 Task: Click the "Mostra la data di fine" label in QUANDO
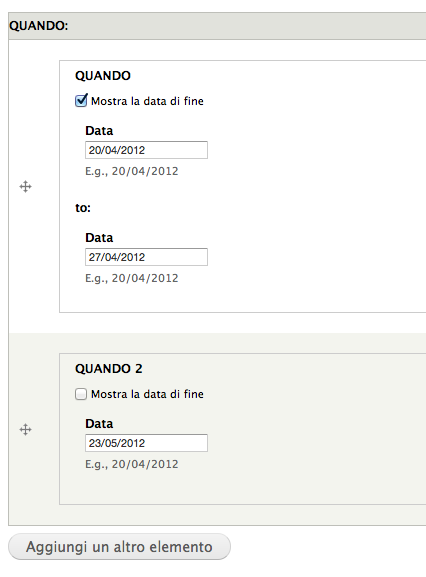pos(147,101)
